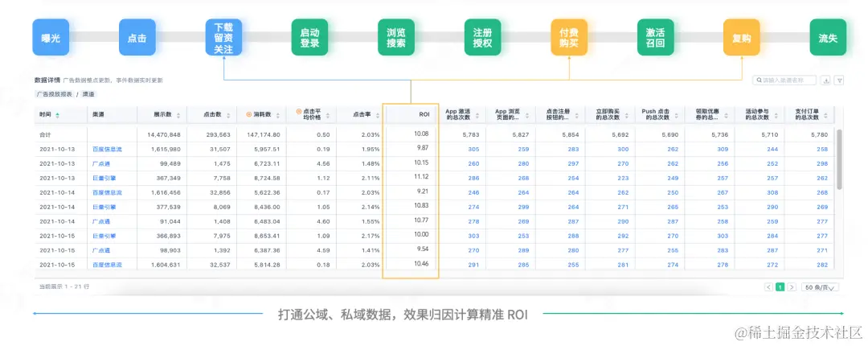Click 当前展示 1 - 21 行 status text
Image resolution: width=868 pixels, height=346 pixels.
(x=63, y=286)
